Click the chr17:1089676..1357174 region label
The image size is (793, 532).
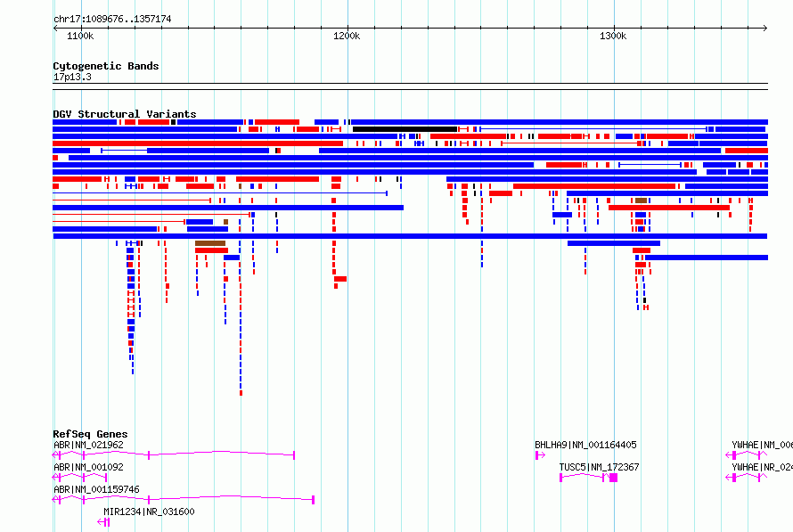[112, 19]
